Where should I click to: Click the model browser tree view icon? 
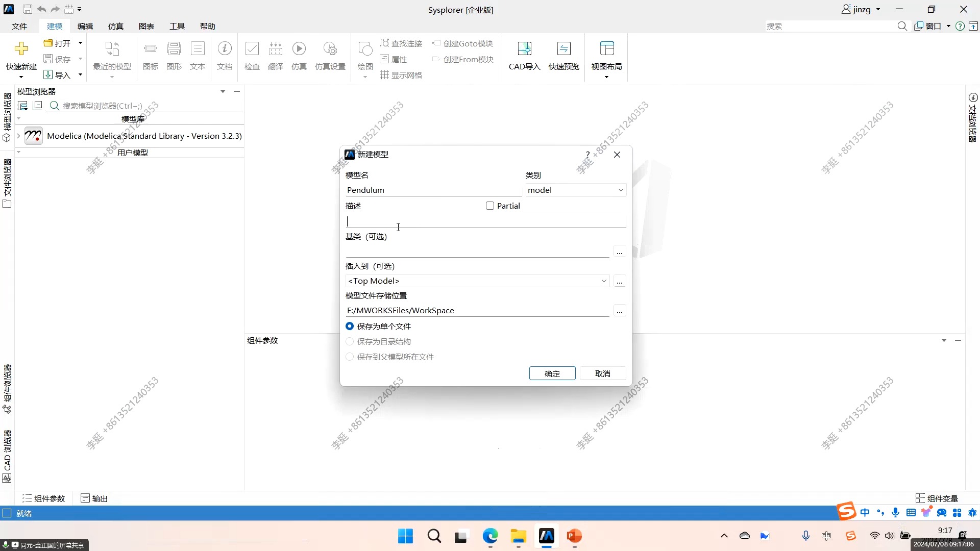pos(22,106)
